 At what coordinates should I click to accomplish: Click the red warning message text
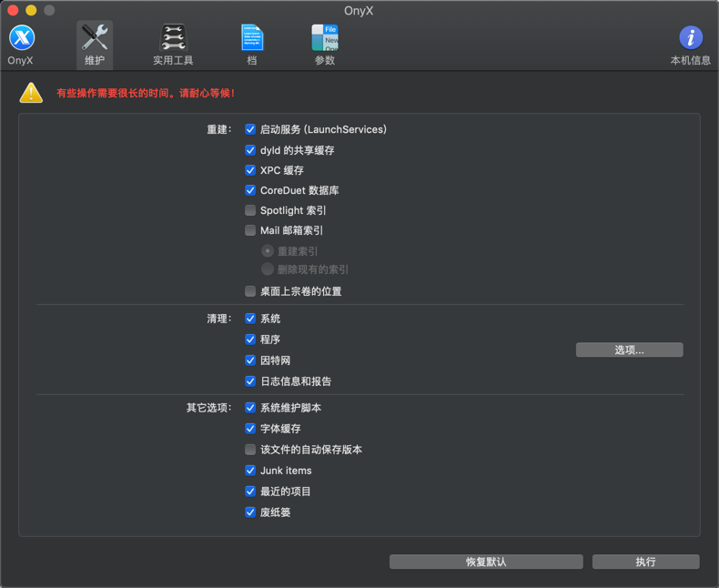coord(146,93)
